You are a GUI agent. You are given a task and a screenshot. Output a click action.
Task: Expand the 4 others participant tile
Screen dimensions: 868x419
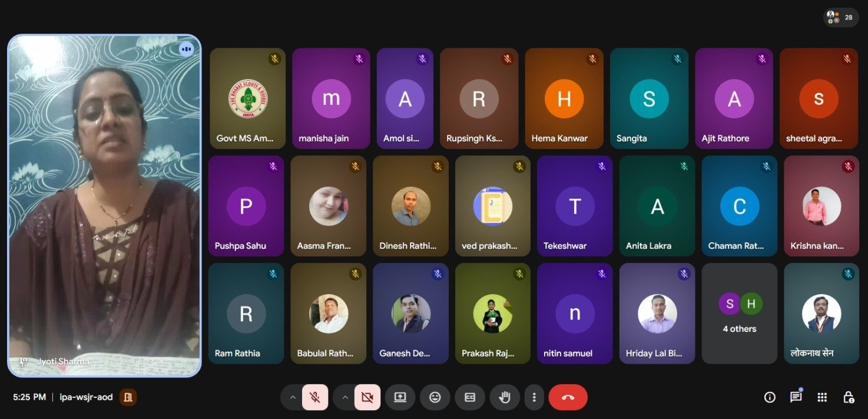(740, 314)
